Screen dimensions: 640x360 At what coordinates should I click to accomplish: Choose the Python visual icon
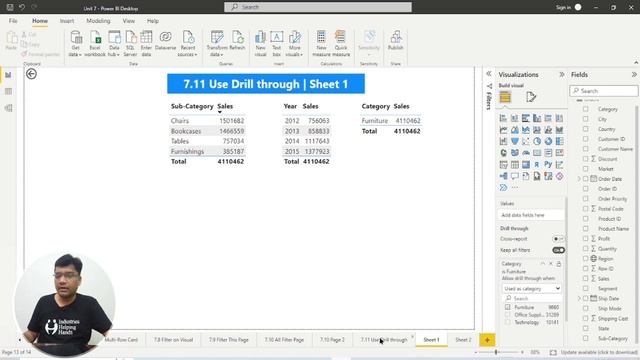pyautogui.click(x=548, y=164)
